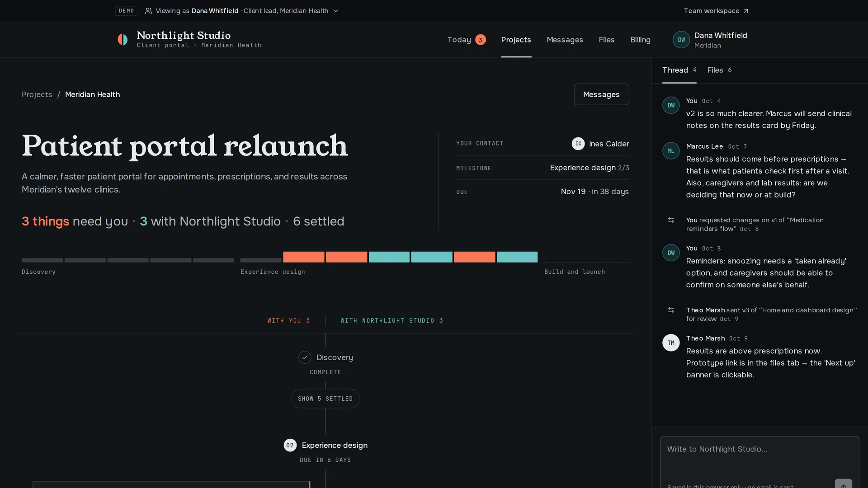The height and width of the screenshot is (488, 868).
Task: Click the Messages button near breadcrumb
Action: [601, 94]
